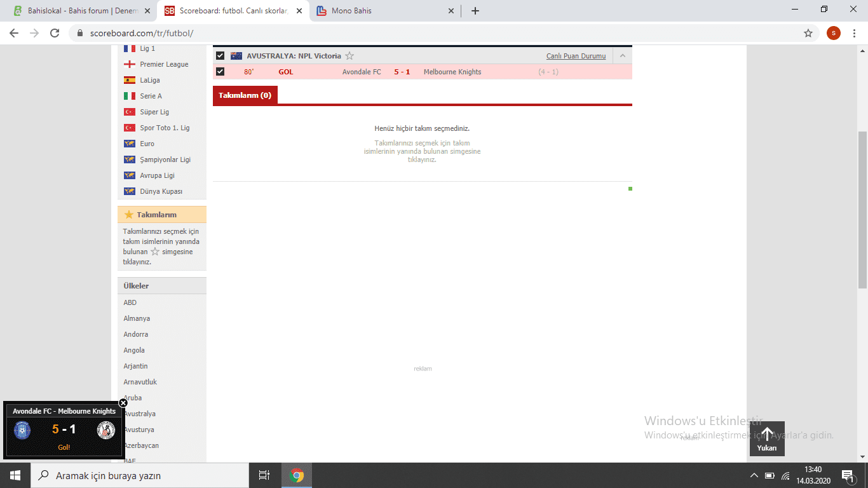This screenshot has height=488, width=868.
Task: Select Avusturya in countries list
Action: (139, 430)
